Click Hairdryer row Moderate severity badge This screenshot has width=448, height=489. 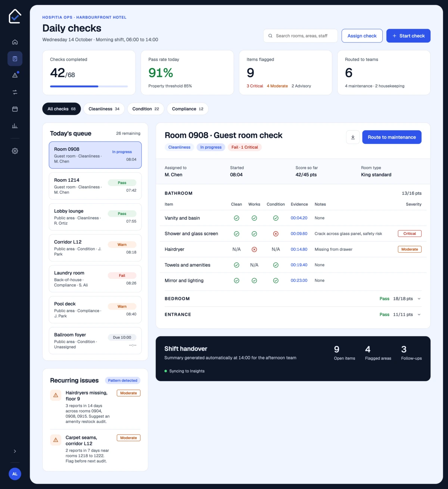click(x=410, y=250)
